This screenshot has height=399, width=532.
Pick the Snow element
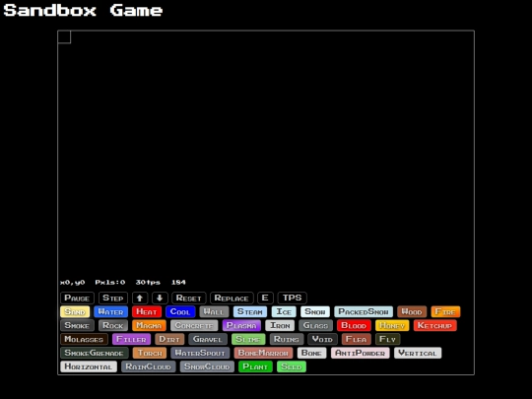click(x=315, y=311)
